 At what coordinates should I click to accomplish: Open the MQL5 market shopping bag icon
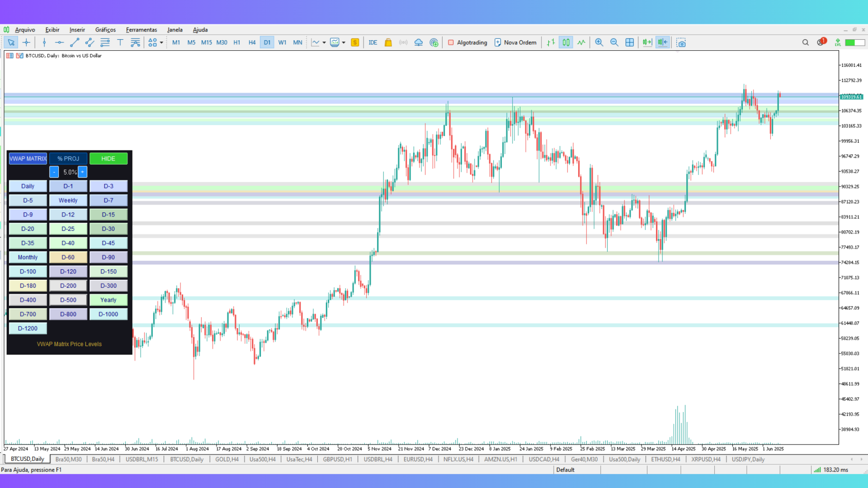tap(388, 42)
